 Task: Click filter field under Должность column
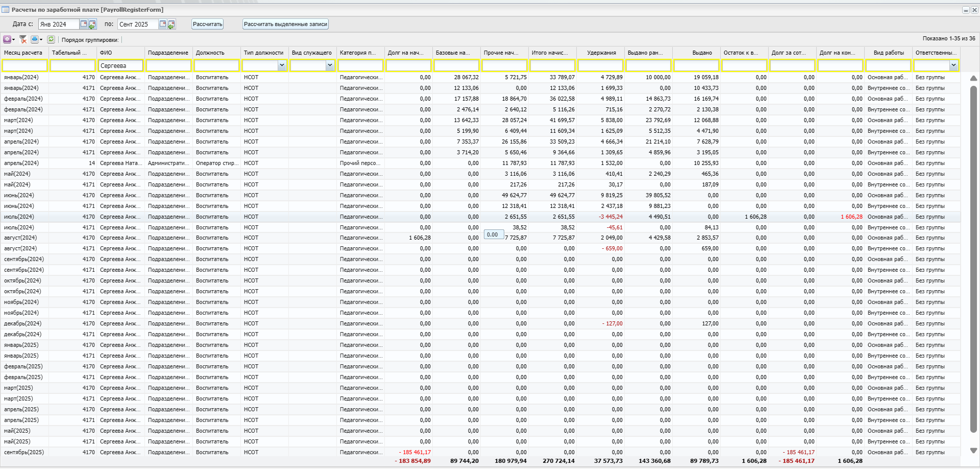(216, 65)
